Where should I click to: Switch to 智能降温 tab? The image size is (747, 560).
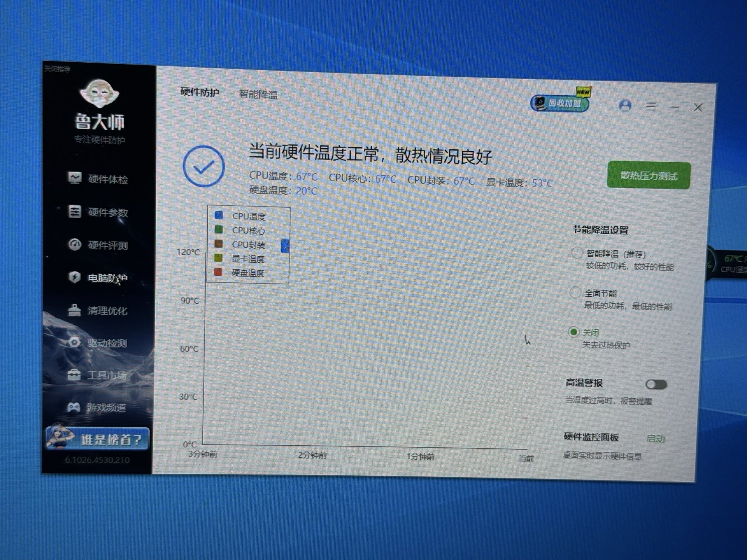pyautogui.click(x=258, y=94)
